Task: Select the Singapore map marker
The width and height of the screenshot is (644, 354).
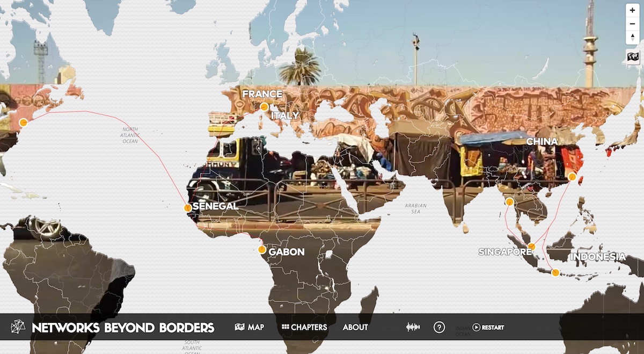Action: coord(531,247)
